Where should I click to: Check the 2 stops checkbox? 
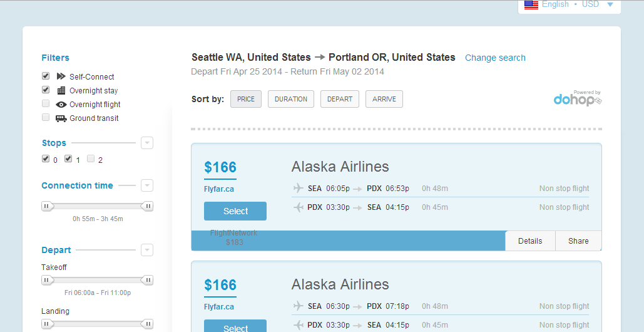tap(91, 158)
